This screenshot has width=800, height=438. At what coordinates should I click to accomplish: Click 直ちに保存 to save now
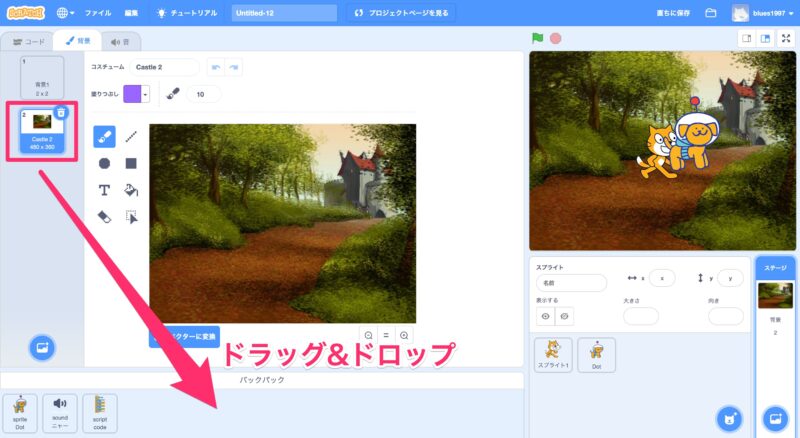[x=672, y=13]
